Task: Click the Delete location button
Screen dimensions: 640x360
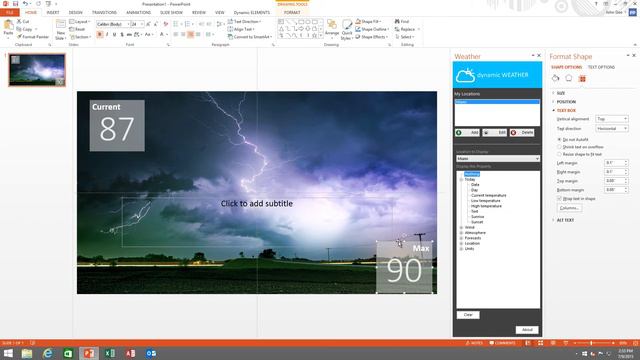Action: 522,133
